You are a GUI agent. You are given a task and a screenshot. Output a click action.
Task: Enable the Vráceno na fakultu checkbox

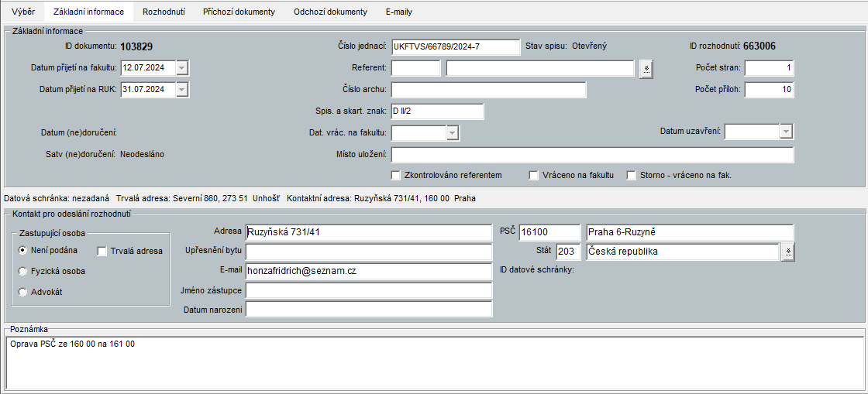(x=533, y=175)
